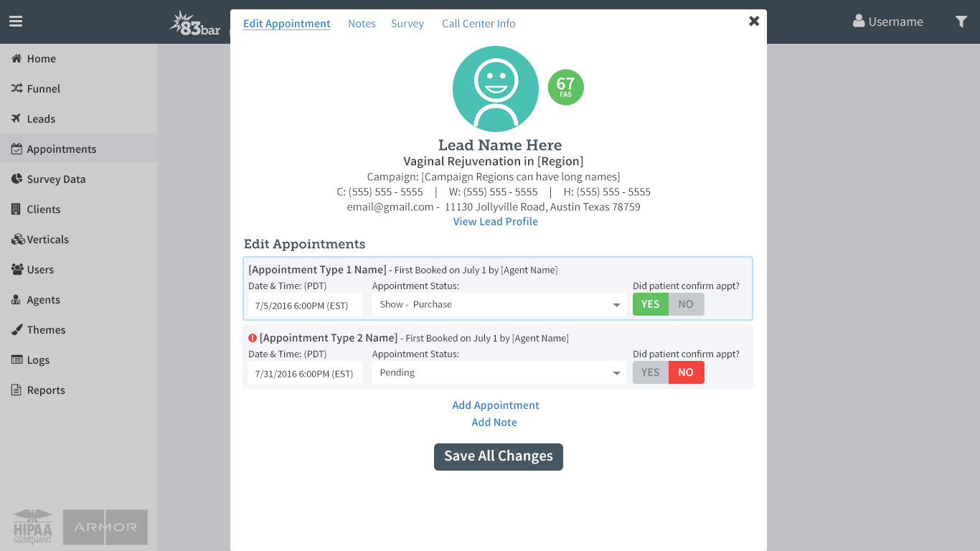Click the Themes paintbrush icon
Image resolution: width=980 pixels, height=551 pixels.
coord(17,329)
